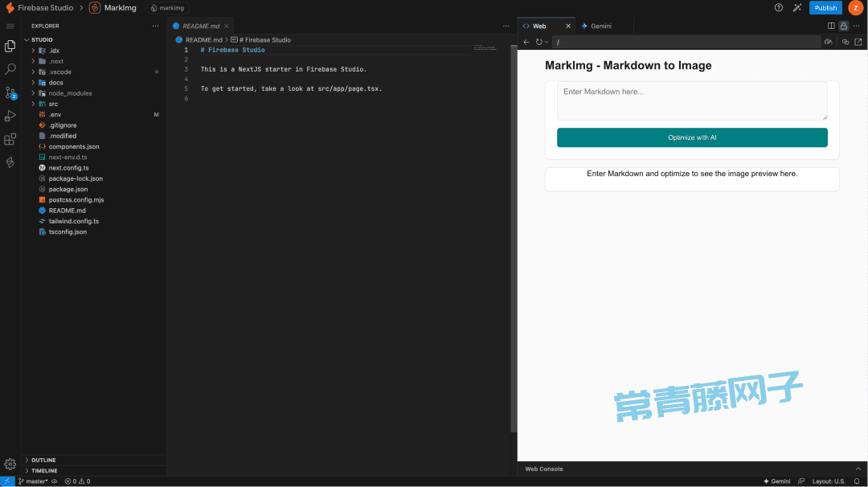Expand the Web Console panel chevron
868x487 pixels.
pos(858,469)
